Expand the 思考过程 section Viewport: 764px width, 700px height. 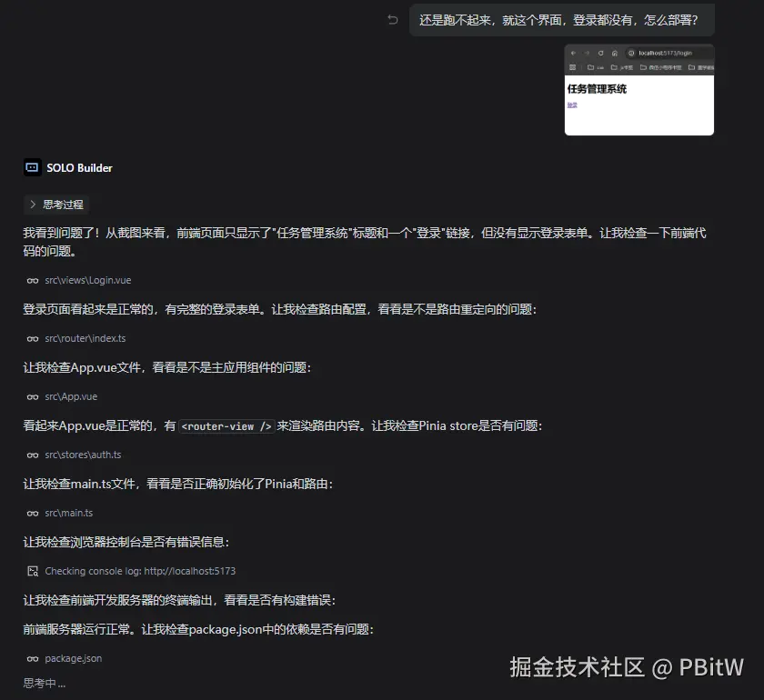[x=56, y=205]
